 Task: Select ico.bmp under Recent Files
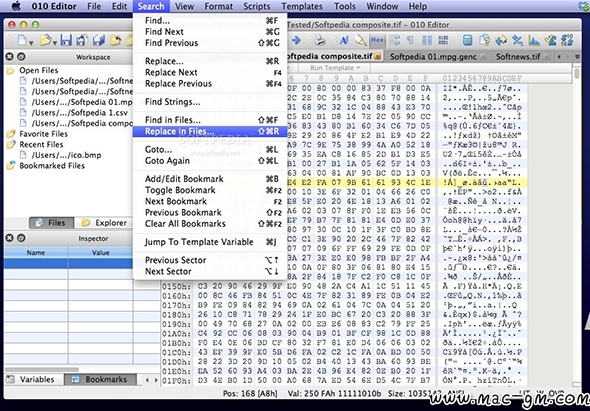[61, 155]
